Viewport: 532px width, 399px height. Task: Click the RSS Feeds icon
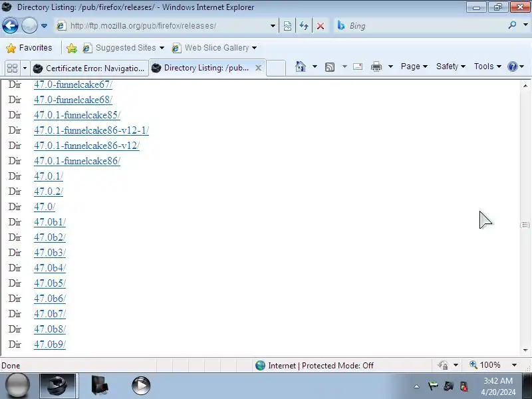pos(329,67)
